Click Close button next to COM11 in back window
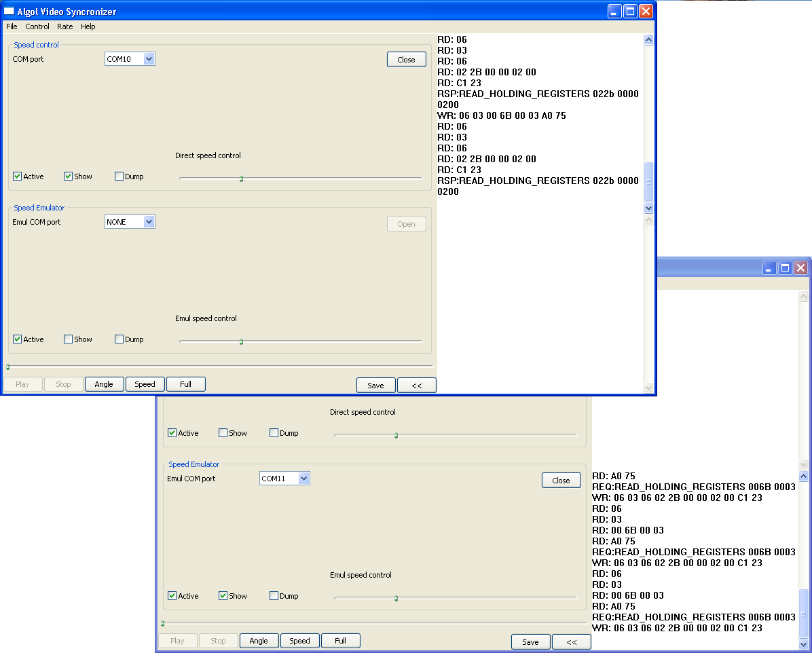Screen dimensions: 812x653 click(x=561, y=481)
